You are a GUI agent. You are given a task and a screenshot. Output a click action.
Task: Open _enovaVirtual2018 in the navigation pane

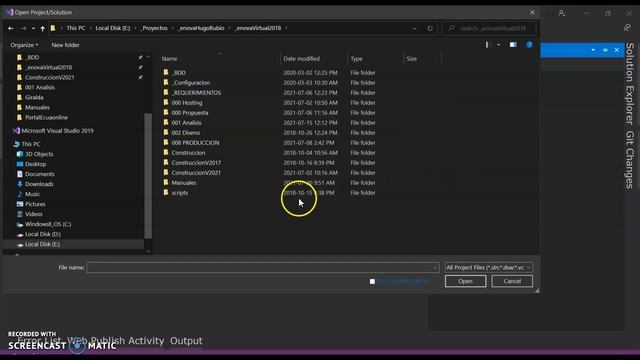pyautogui.click(x=48, y=67)
